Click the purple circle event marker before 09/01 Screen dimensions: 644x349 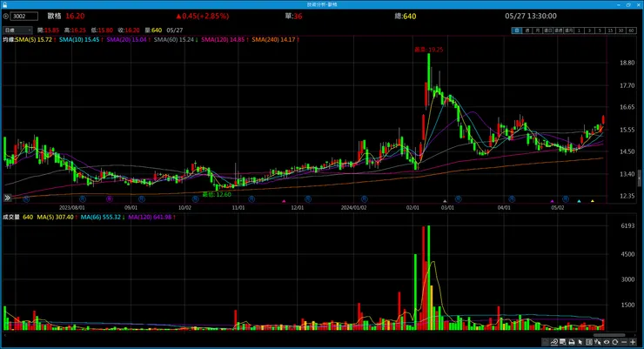[110, 199]
